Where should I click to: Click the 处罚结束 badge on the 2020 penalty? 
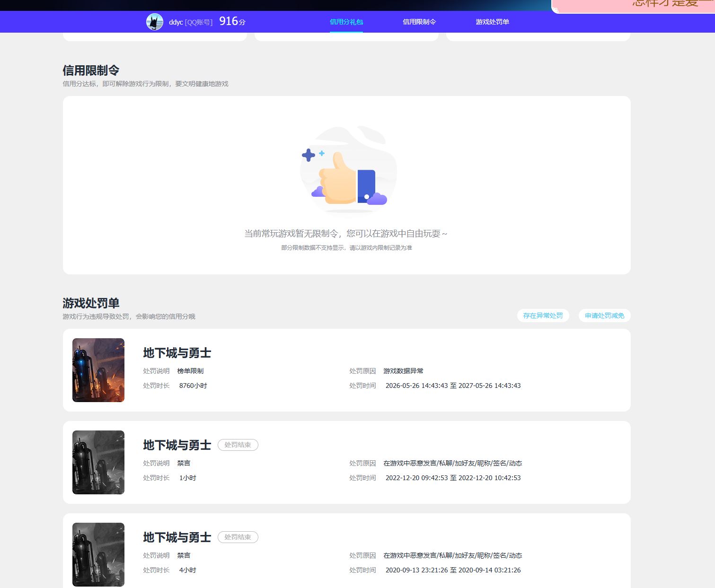[x=238, y=537]
